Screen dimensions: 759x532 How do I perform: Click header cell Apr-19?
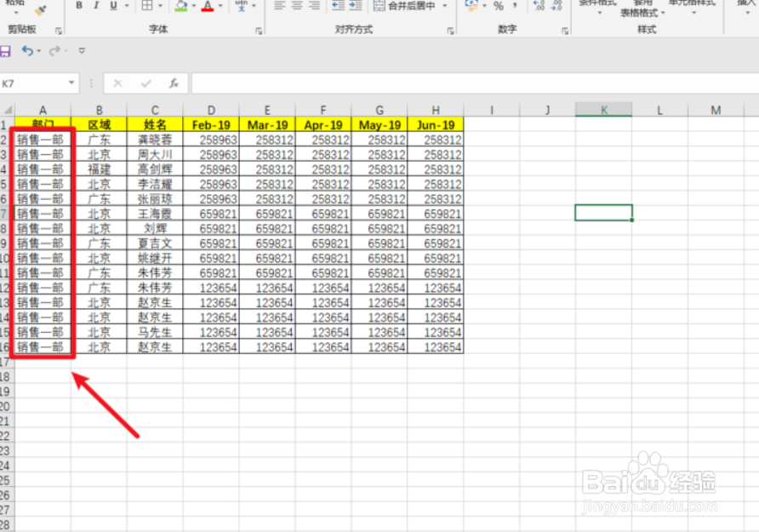pos(323,125)
